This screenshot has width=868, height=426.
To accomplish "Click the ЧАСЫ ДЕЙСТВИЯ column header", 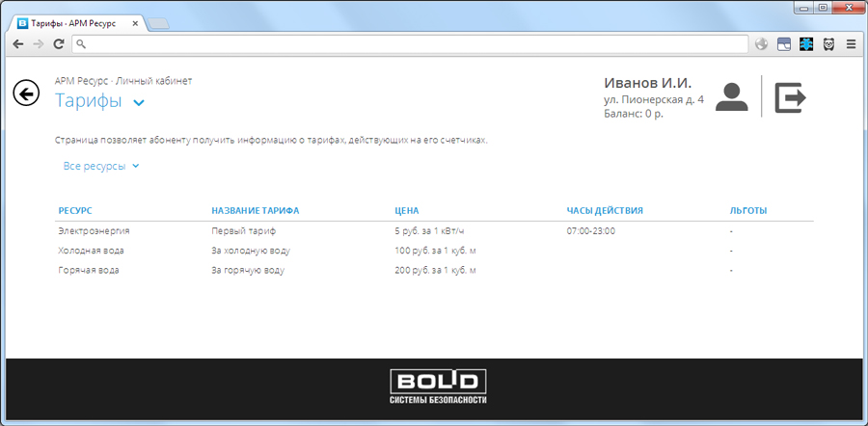I will [x=604, y=210].
